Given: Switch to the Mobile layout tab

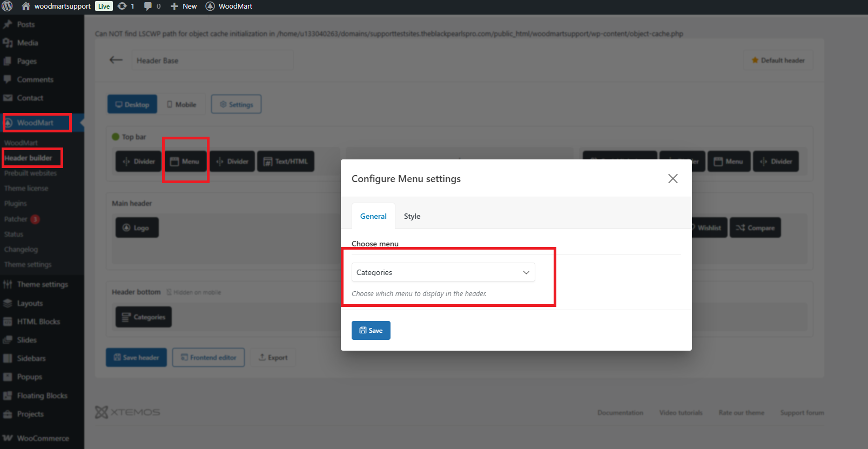Looking at the screenshot, I should 181,104.
